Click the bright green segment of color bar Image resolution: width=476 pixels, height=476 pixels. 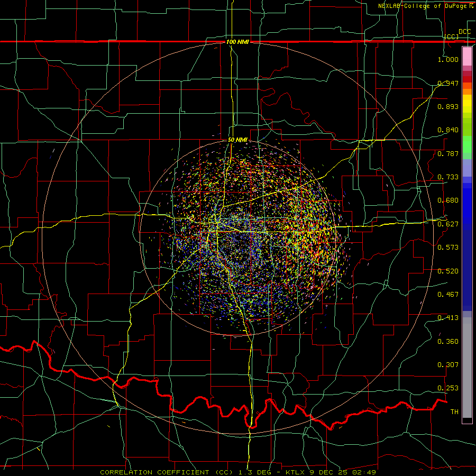[467, 144]
